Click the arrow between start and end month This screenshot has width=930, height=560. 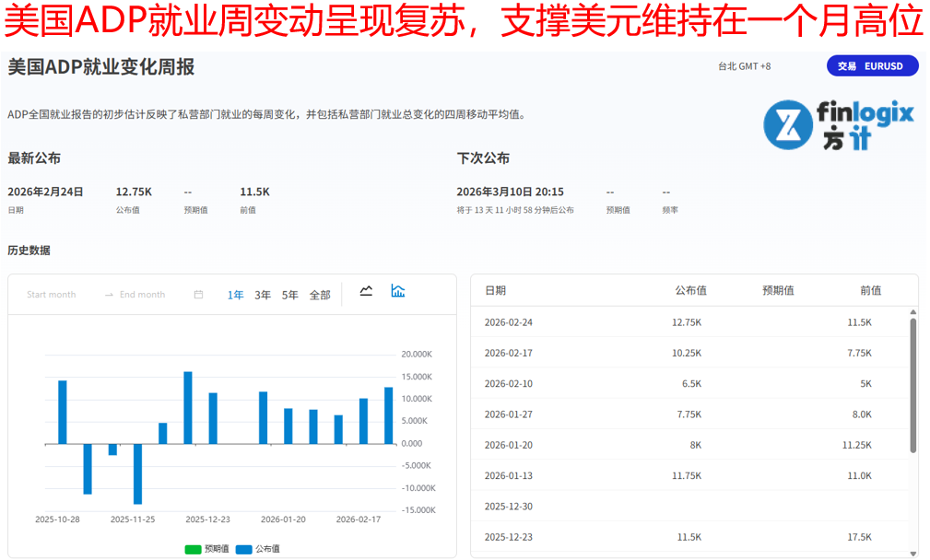109,295
